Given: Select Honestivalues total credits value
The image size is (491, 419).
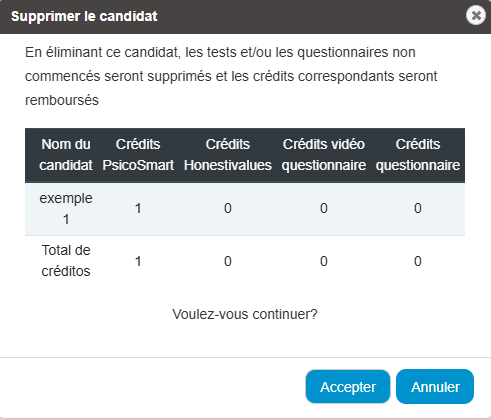Looking at the screenshot, I should tap(228, 261).
